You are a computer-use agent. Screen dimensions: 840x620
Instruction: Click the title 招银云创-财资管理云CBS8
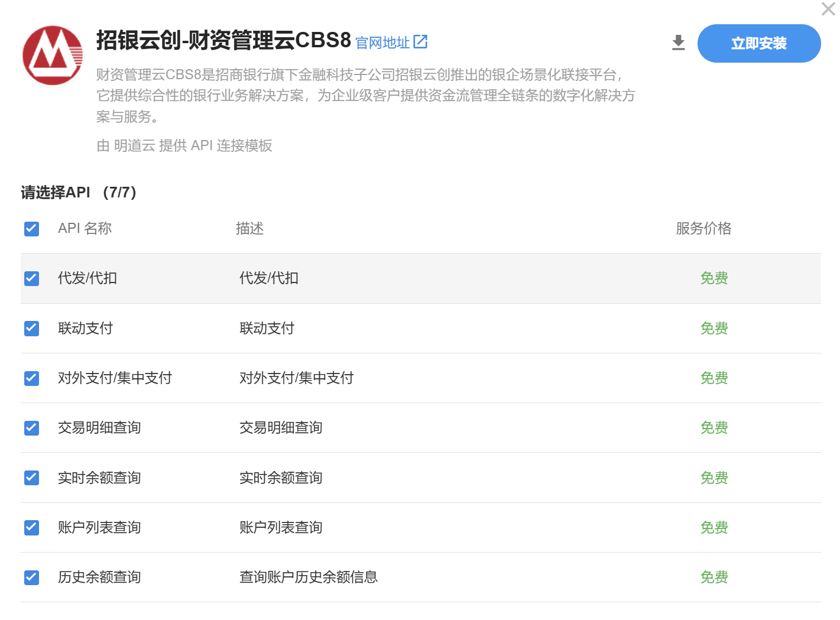[224, 40]
